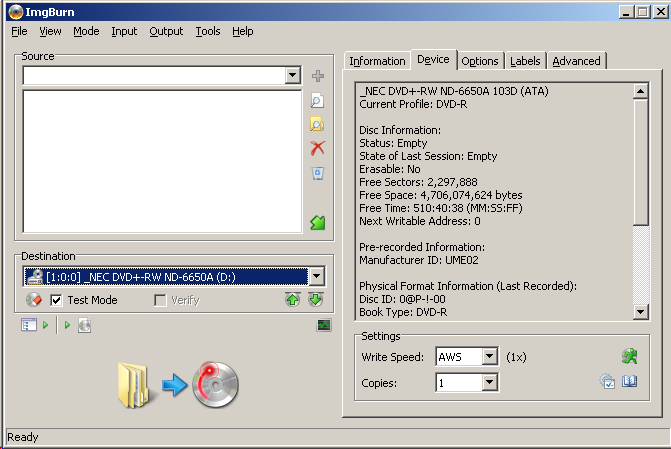Click the 'Free Space: 4,706,074,624 bytes' line

[441, 195]
